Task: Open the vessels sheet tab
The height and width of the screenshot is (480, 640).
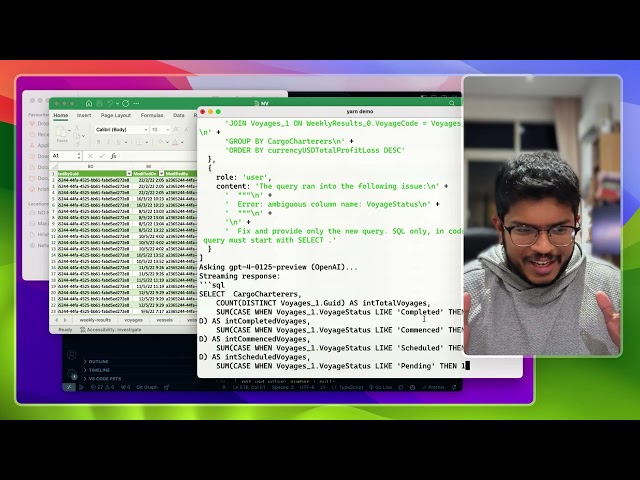Action: [164, 320]
